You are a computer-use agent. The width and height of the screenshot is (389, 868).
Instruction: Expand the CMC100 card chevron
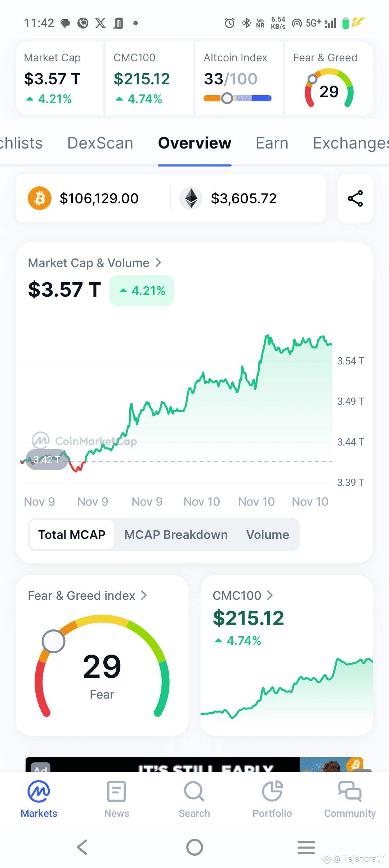point(270,595)
